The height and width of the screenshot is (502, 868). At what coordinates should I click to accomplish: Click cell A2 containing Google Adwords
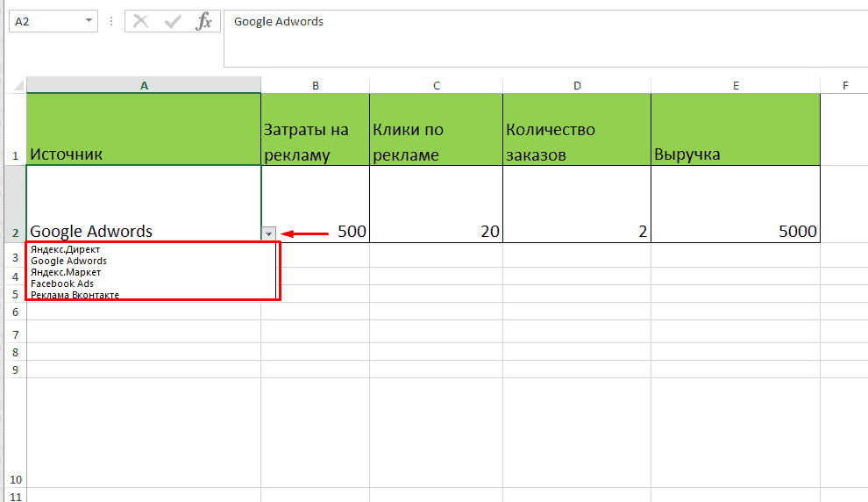144,204
